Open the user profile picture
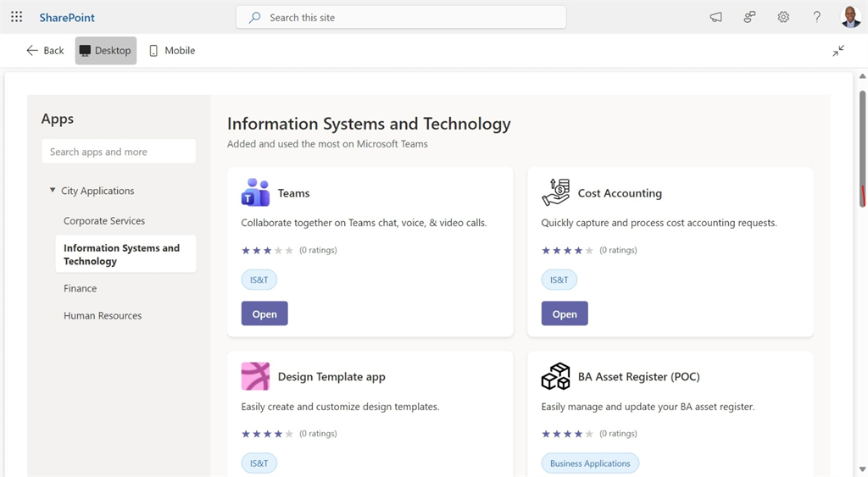 (850, 17)
